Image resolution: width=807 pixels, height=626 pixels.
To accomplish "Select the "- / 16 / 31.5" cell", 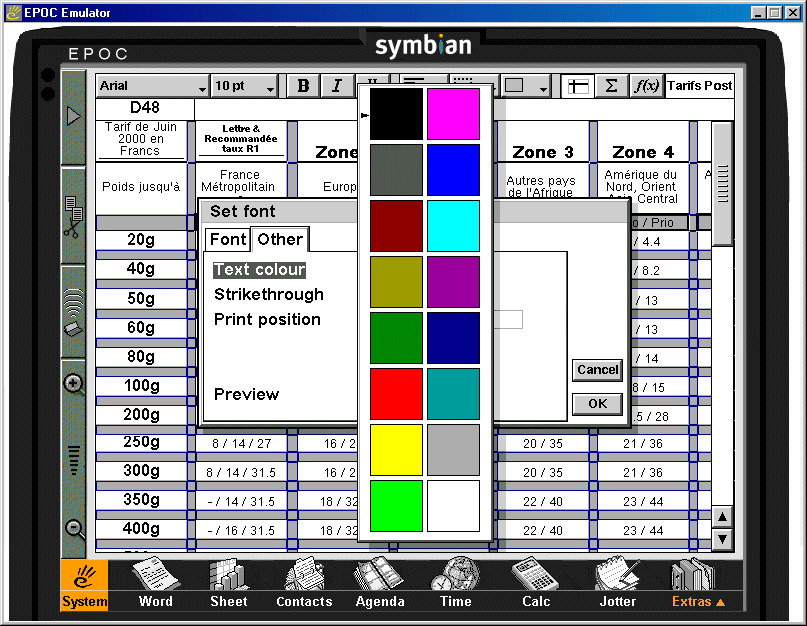I will point(241,531).
